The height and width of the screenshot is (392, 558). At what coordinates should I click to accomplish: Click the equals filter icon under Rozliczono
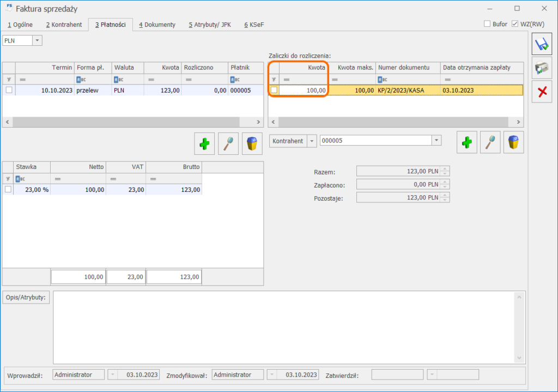coord(189,80)
